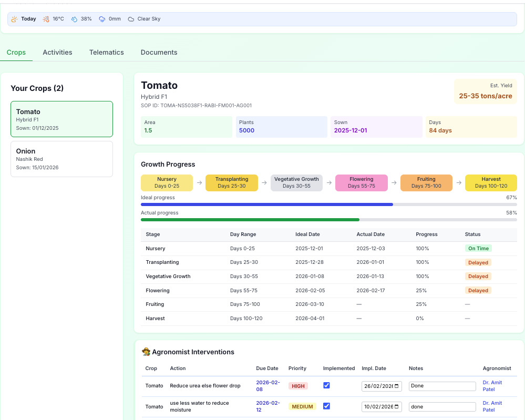Click the MEDIUM priority badge
This screenshot has width=525, height=420.
(302, 407)
